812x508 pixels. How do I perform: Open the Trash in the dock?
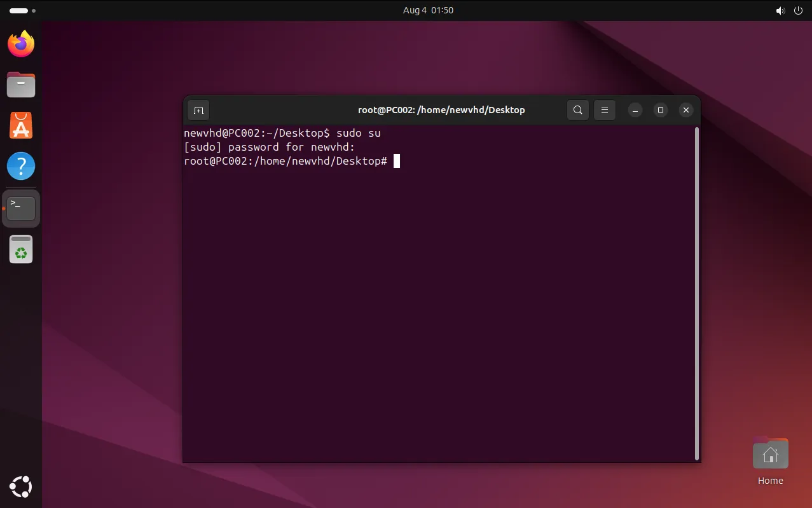click(21, 249)
